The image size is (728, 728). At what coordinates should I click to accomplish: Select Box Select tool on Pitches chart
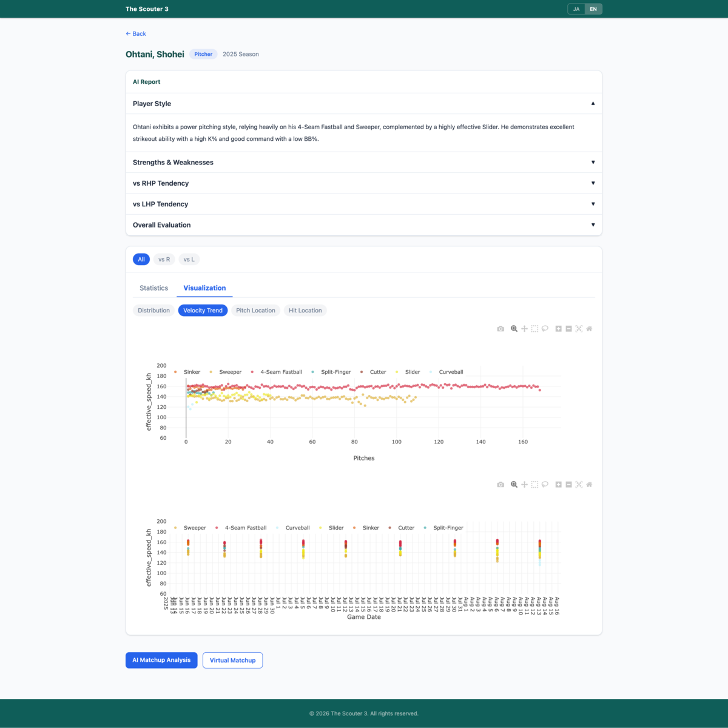[534, 329]
